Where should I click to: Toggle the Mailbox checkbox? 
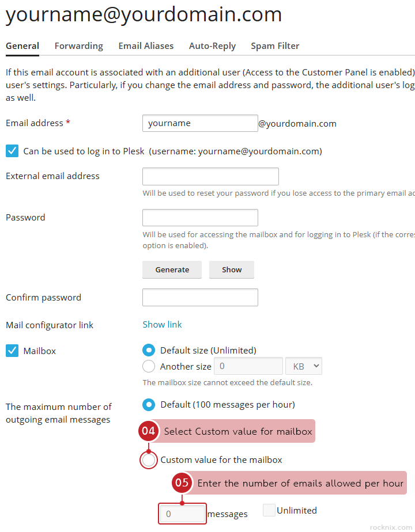[x=12, y=351]
